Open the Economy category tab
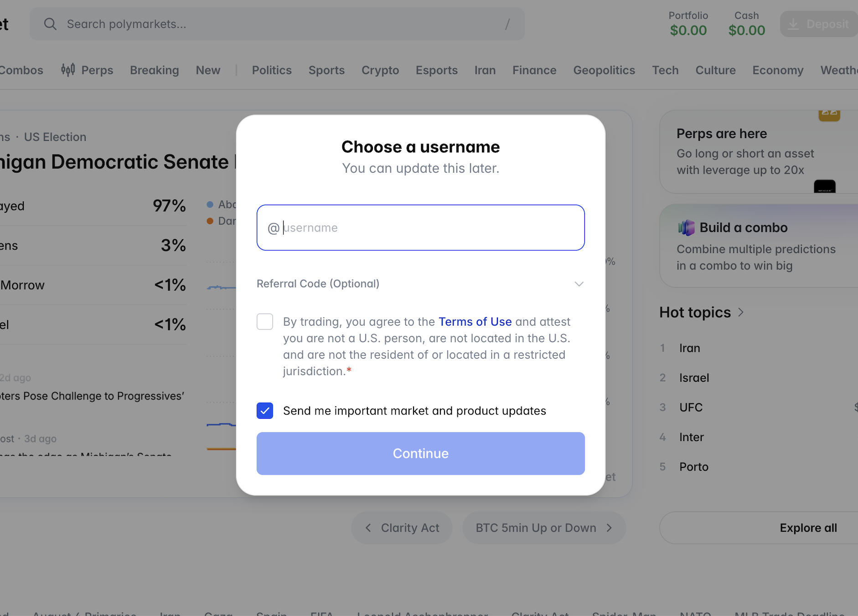 click(x=778, y=70)
